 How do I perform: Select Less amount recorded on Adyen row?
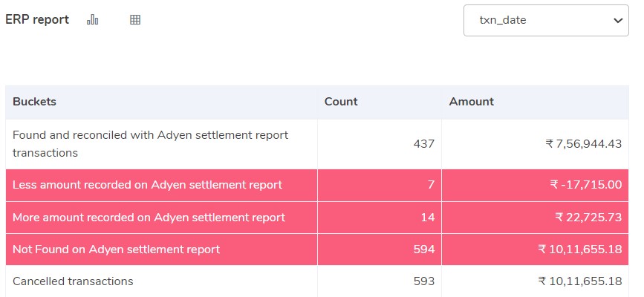[147, 185]
